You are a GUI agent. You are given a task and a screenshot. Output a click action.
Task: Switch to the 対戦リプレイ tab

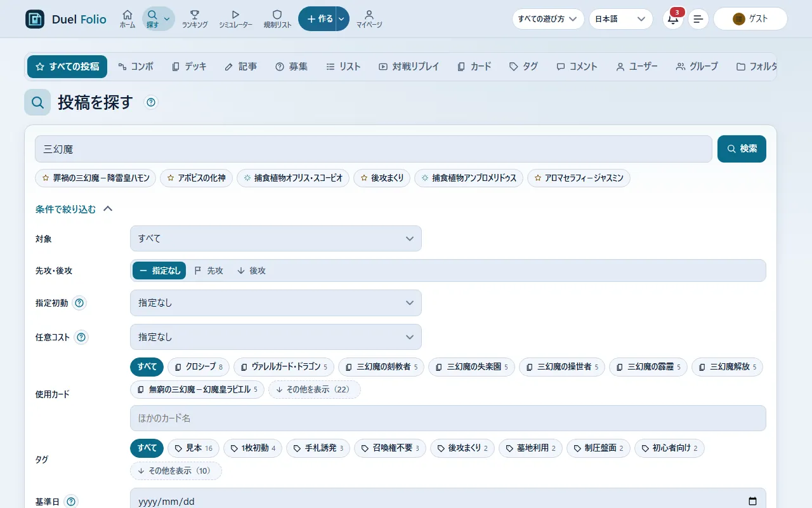(409, 67)
